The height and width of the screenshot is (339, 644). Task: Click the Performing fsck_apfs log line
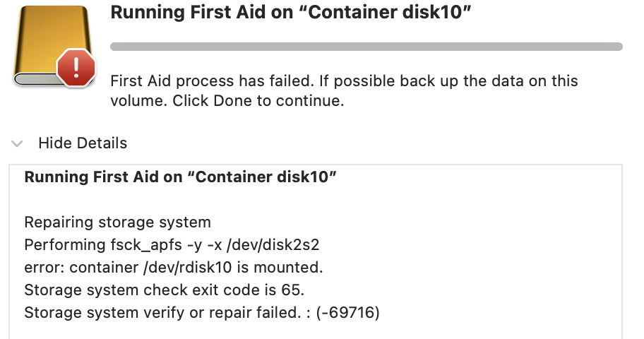(x=172, y=245)
